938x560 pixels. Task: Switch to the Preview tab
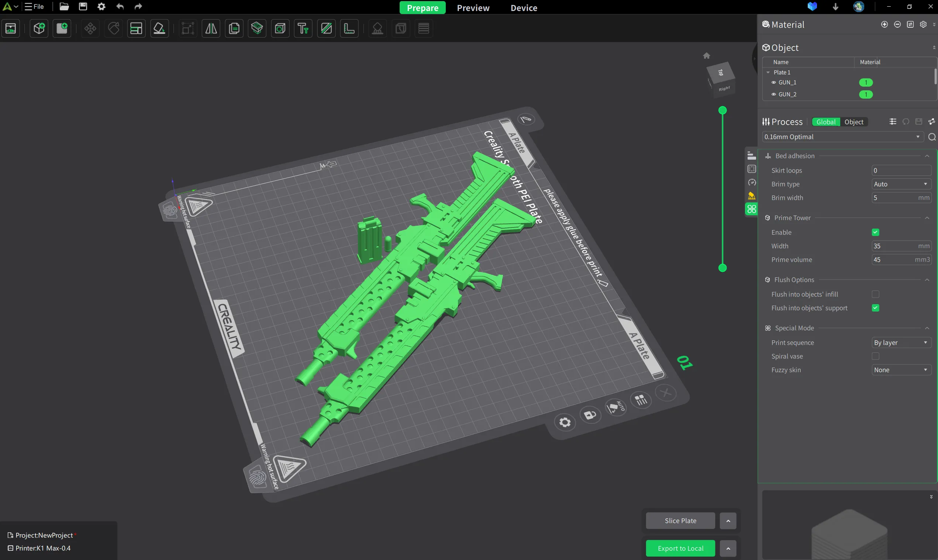pyautogui.click(x=473, y=7)
